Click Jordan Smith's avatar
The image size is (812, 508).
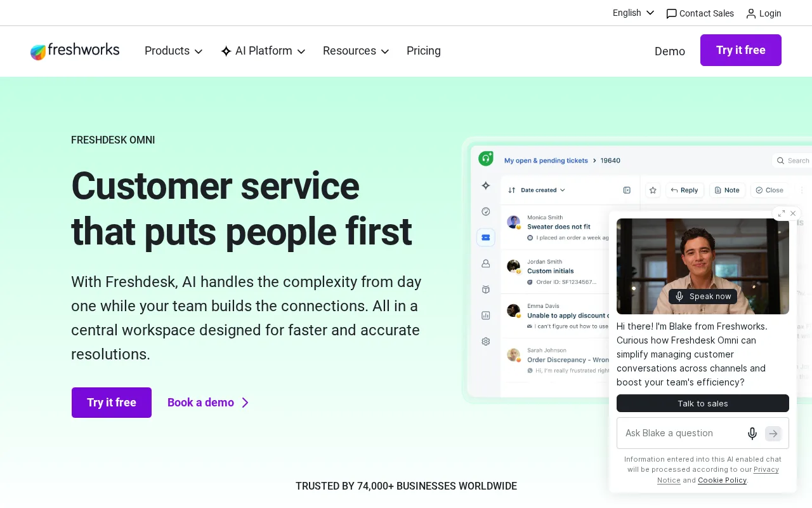513,266
